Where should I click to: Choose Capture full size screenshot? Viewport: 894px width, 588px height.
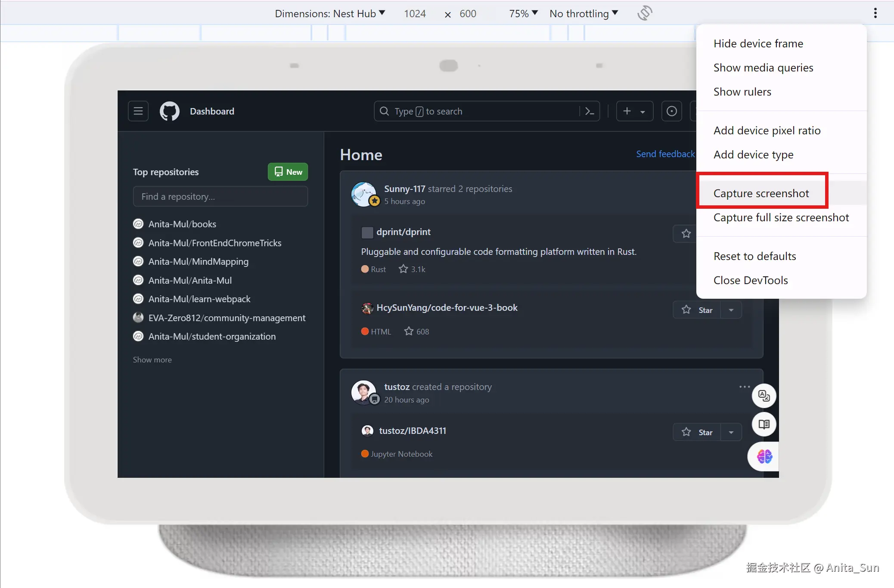[781, 218]
